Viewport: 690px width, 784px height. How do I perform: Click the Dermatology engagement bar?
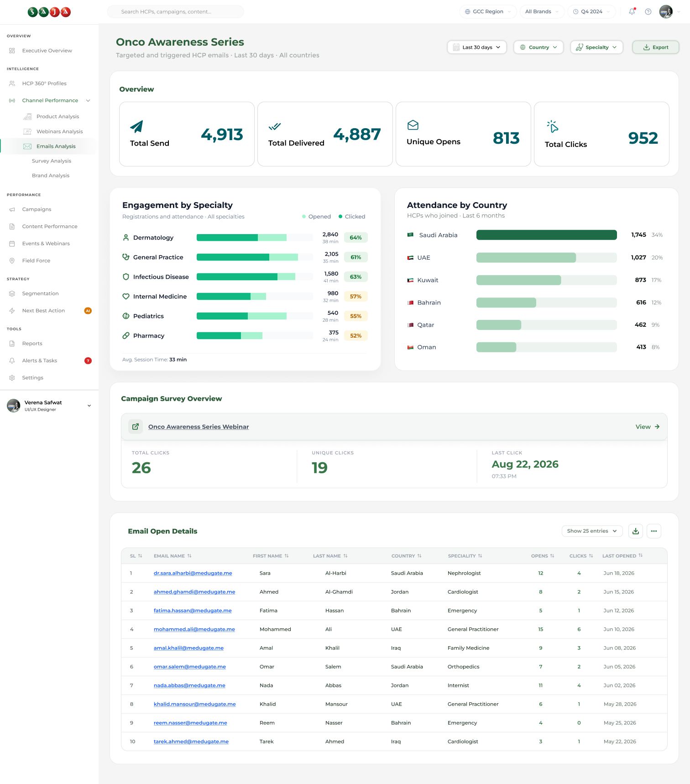255,238
